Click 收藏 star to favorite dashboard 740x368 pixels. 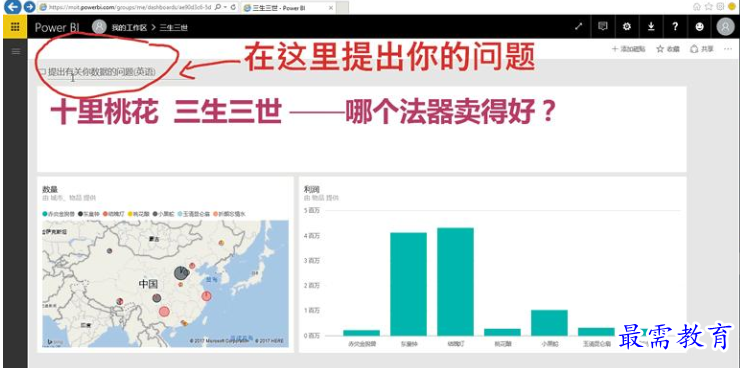coord(668,49)
